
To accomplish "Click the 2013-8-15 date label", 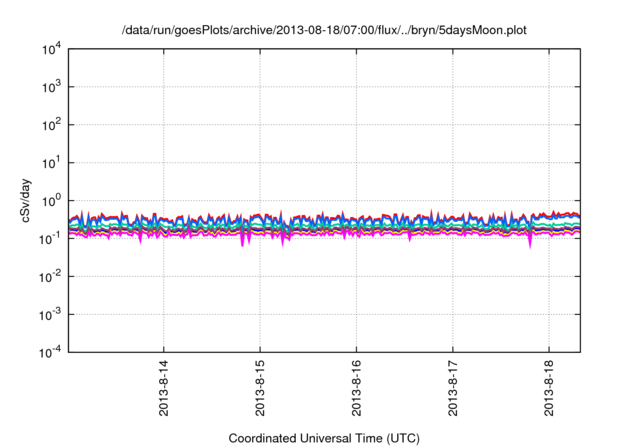I will [260, 388].
